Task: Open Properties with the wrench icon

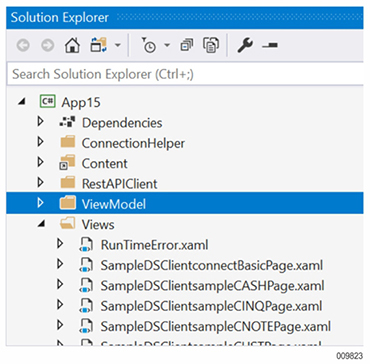Action: (x=245, y=46)
